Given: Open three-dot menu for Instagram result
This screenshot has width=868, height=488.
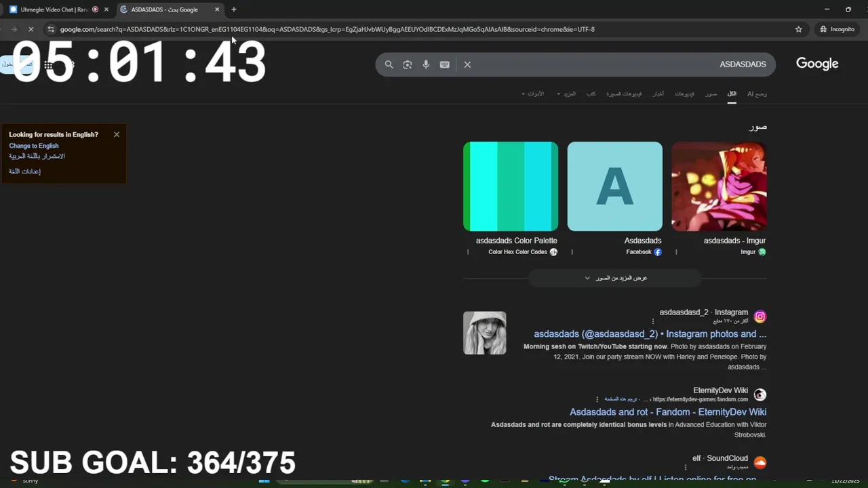Looking at the screenshot, I should click(x=653, y=321).
